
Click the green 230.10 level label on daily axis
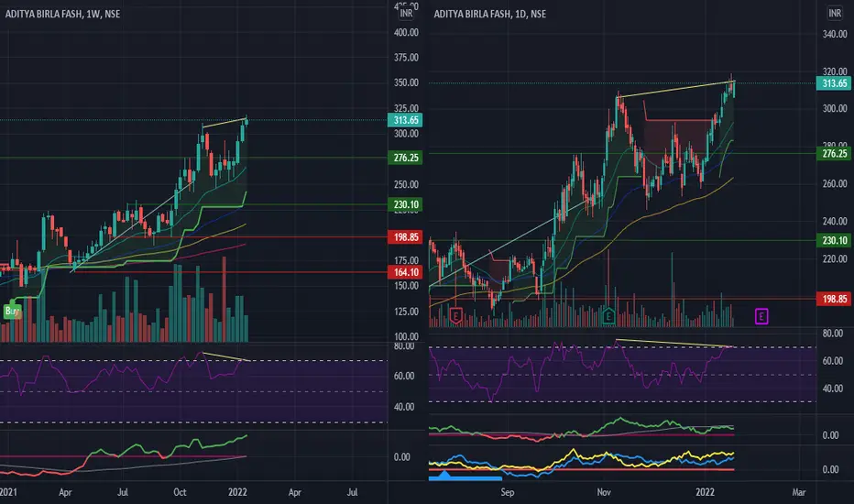tap(834, 240)
